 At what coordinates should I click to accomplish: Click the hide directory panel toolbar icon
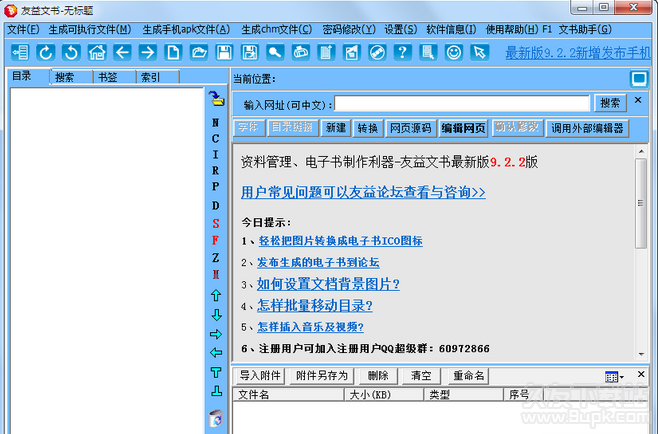pos(20,52)
